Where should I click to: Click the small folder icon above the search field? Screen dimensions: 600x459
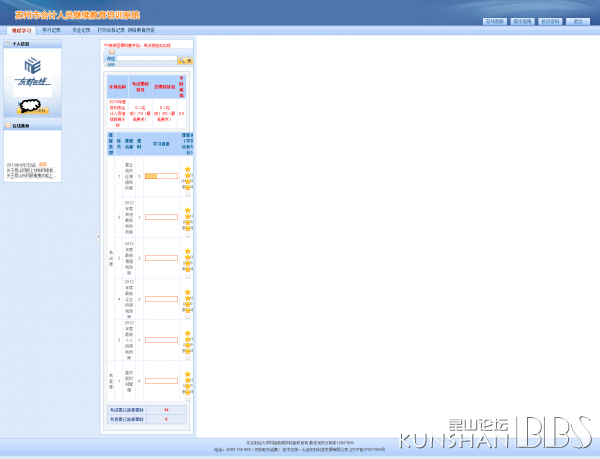click(x=112, y=52)
